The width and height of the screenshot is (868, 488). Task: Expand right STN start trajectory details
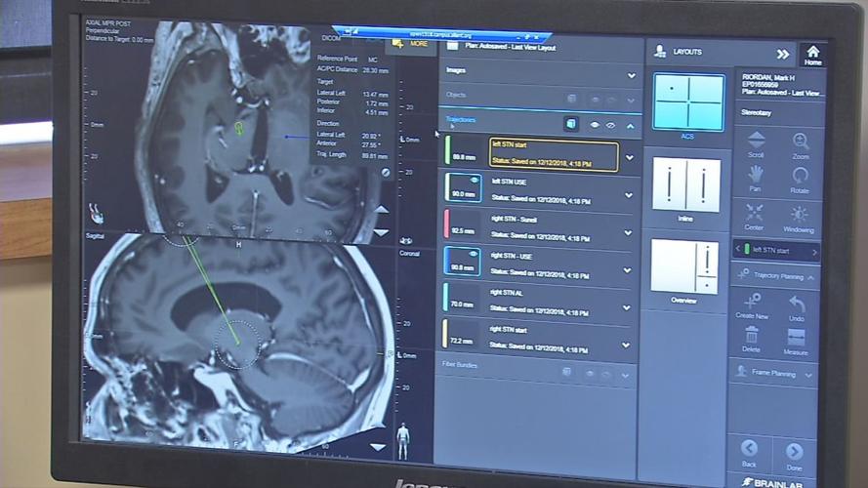[x=626, y=346]
